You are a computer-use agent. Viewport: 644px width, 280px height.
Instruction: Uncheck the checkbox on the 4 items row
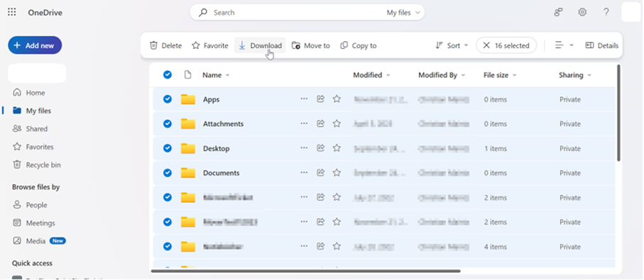[167, 247]
